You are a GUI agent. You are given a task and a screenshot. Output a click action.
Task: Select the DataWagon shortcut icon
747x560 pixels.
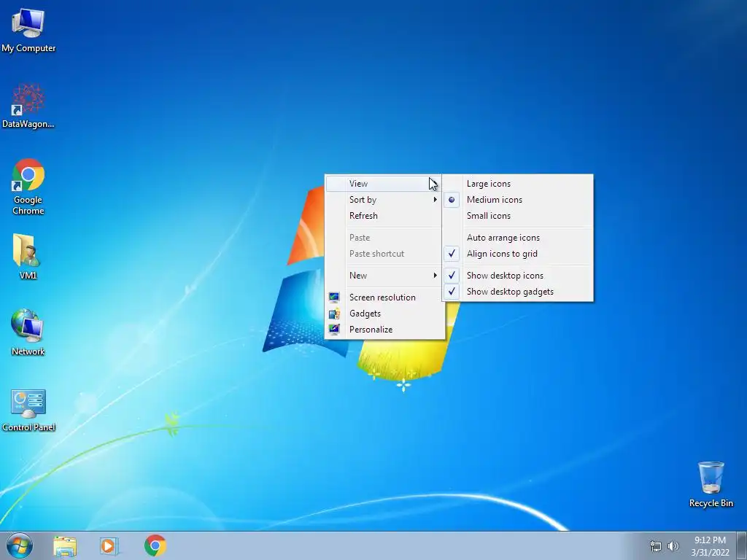[28, 106]
